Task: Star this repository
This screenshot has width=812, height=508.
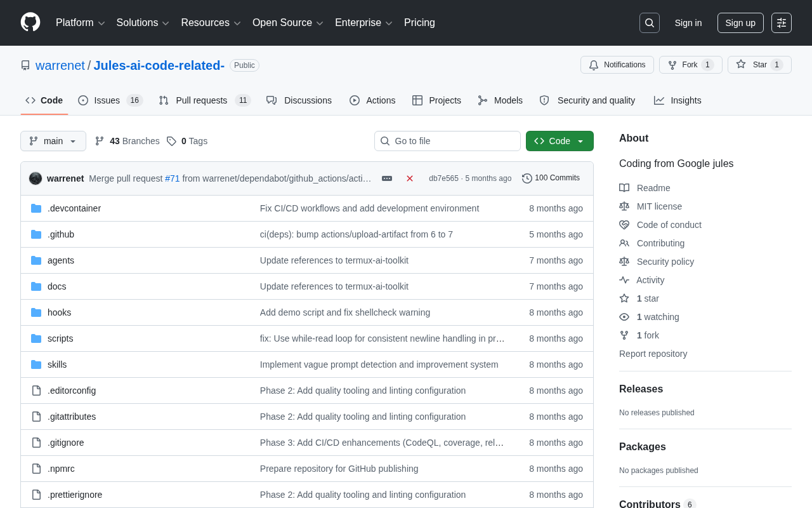Action: 759,65
